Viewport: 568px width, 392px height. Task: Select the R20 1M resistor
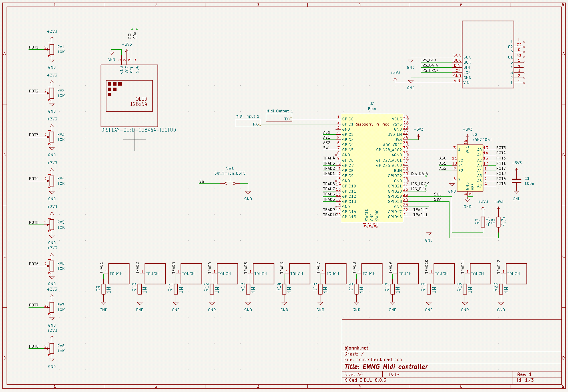501,289
